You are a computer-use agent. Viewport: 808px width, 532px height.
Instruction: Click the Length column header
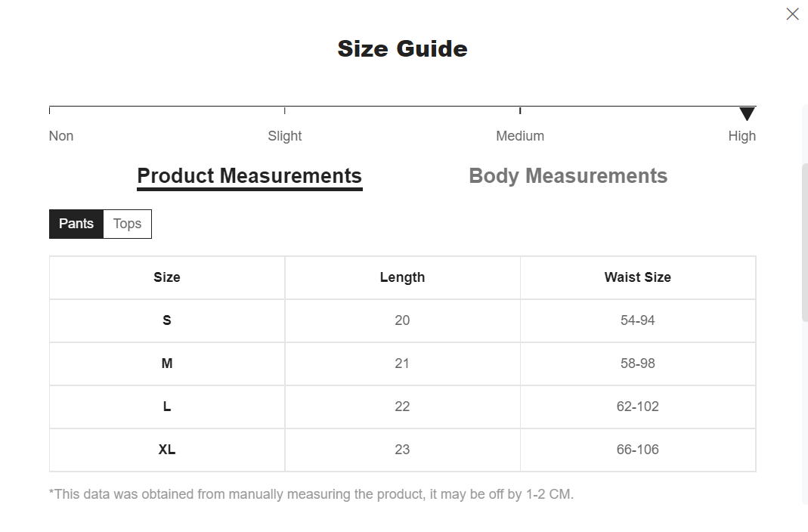tap(402, 277)
